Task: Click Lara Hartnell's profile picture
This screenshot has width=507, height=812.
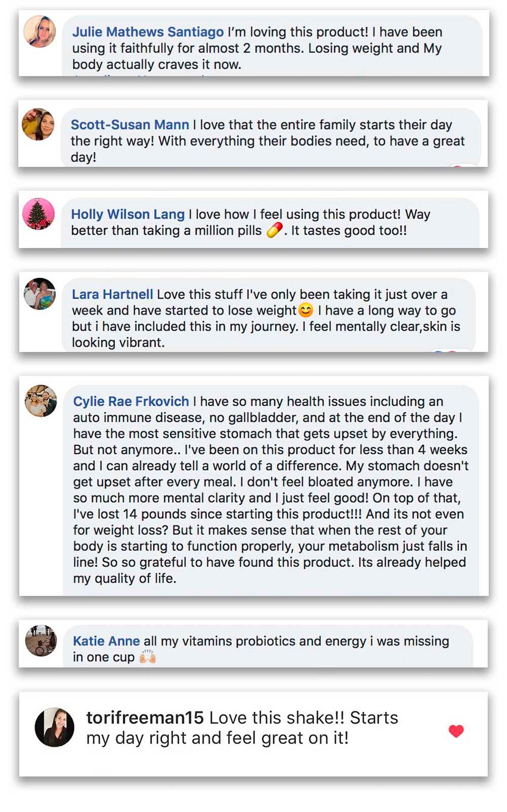Action: [40, 294]
